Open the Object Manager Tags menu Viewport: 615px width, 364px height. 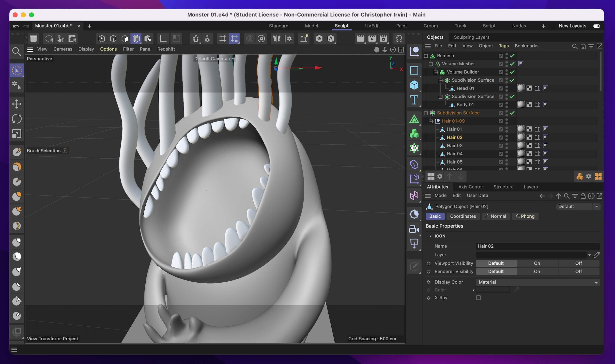pyautogui.click(x=504, y=46)
